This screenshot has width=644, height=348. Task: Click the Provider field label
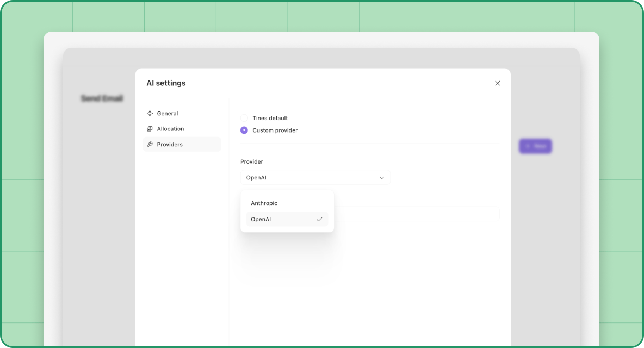[252, 162]
